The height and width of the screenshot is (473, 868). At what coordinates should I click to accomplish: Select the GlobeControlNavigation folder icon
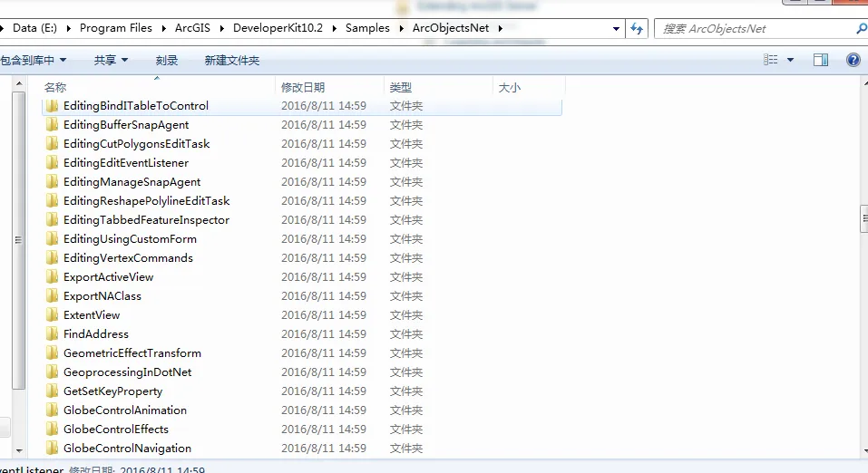(x=52, y=449)
